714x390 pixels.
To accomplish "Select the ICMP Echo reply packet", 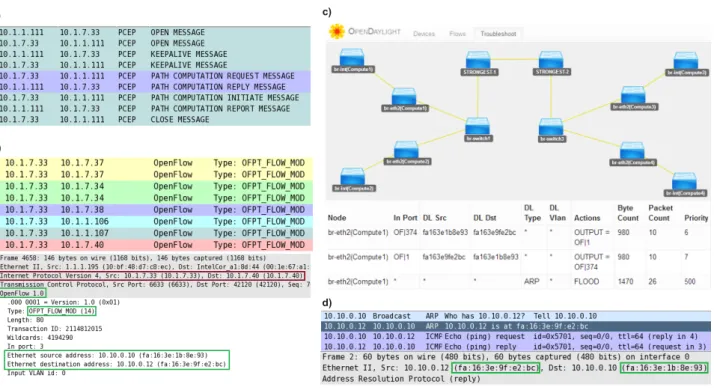I will [516, 346].
